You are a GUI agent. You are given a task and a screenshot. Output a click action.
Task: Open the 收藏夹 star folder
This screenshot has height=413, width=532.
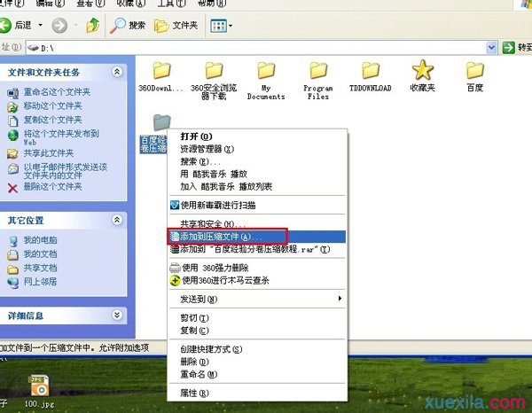(423, 71)
